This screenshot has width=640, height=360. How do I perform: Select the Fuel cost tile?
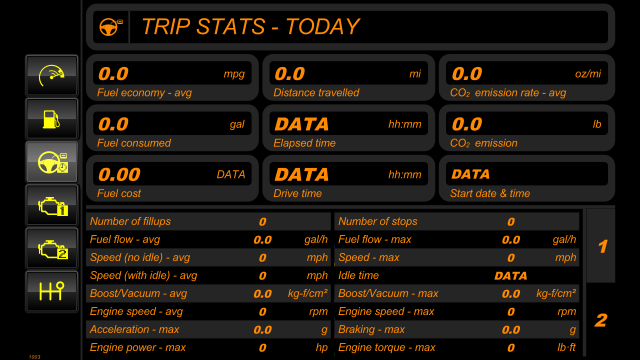(172, 179)
